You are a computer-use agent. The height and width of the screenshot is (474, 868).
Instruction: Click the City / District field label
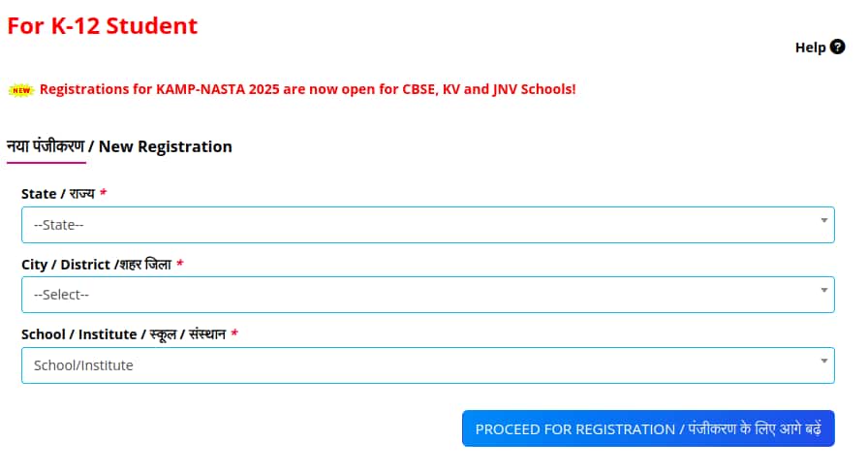pyautogui.click(x=96, y=265)
